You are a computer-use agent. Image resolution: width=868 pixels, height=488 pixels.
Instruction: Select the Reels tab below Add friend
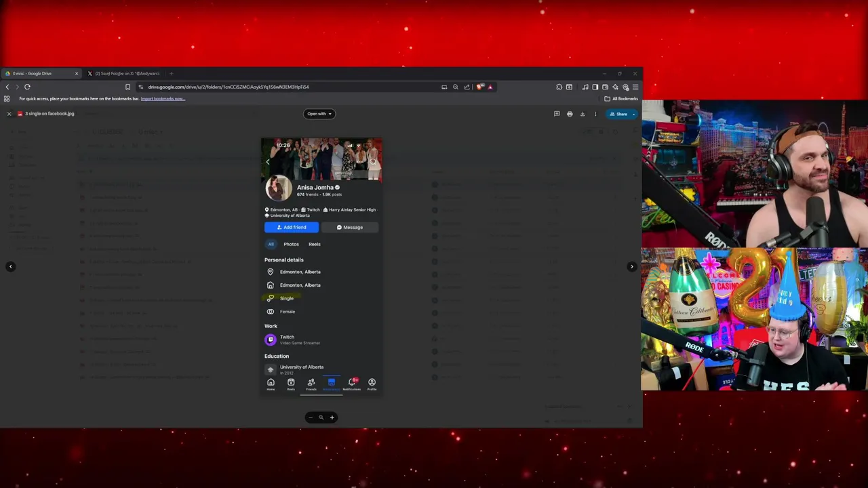point(315,245)
